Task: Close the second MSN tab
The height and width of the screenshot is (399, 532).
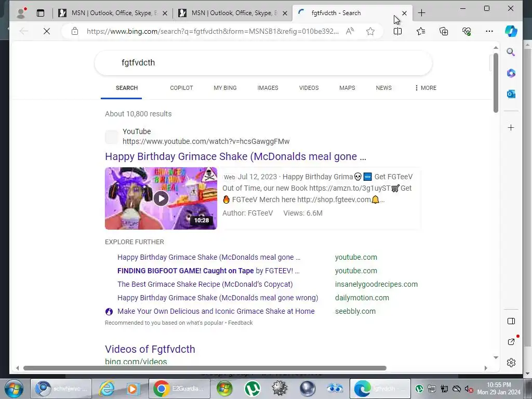Action: 285,13
